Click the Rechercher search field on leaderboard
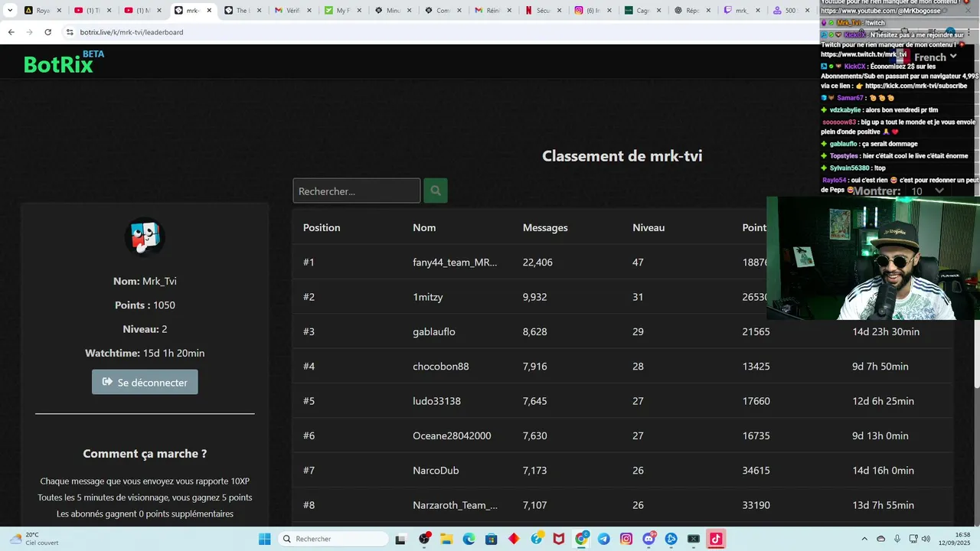Screen dimensions: 980x551 pyautogui.click(x=357, y=191)
